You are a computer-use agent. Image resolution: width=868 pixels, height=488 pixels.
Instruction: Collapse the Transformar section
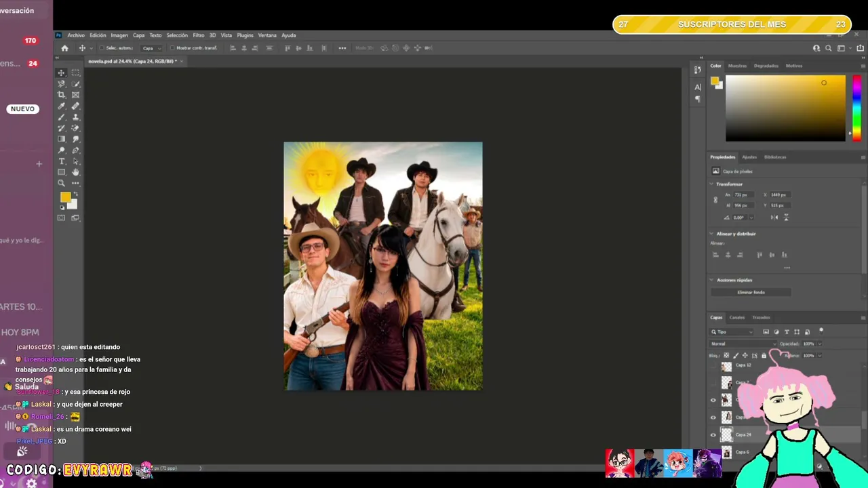pos(712,184)
